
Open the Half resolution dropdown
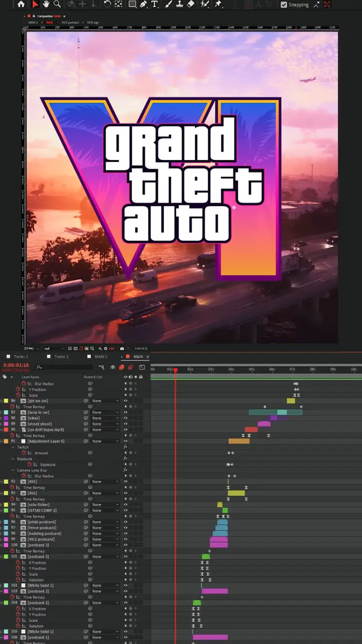click(54, 348)
